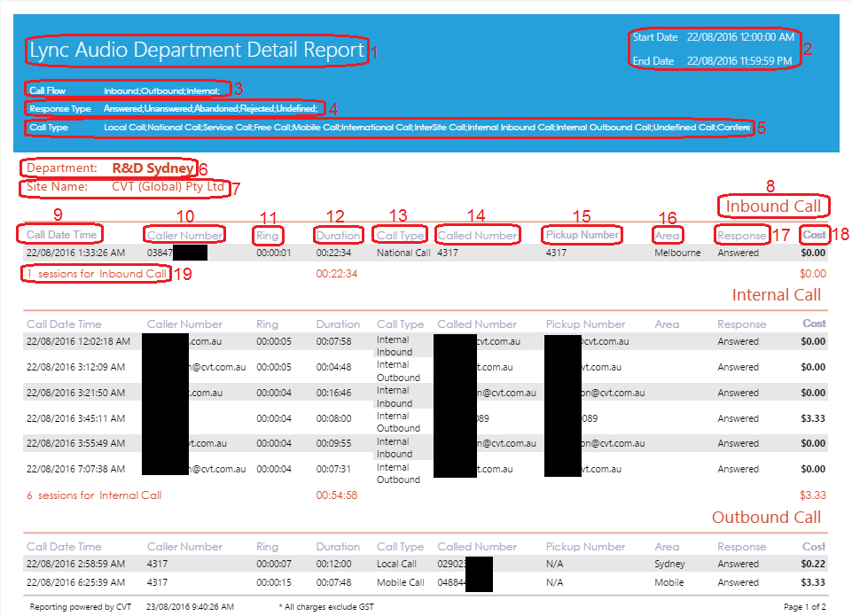852x616 pixels.
Task: Select the 22/08/2016 3:21:50 AM internal row
Action: coord(426,393)
